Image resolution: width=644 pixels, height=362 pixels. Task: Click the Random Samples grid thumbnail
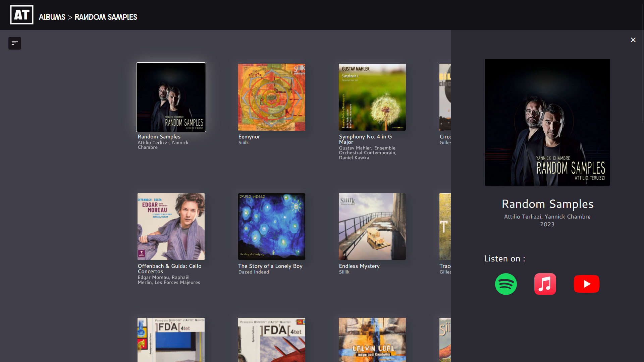(x=171, y=97)
